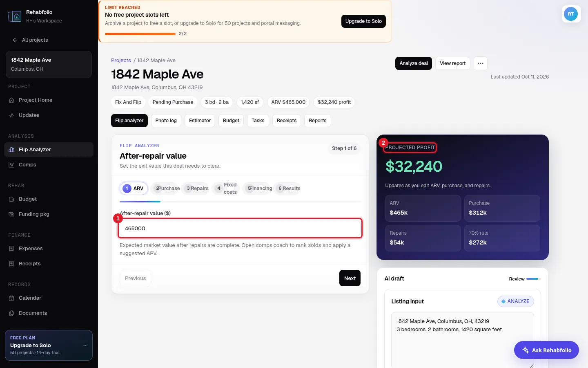Image resolution: width=588 pixels, height=368 pixels.
Task: Click the sparkle icon on Ask Rehabfolio
Action: click(526, 350)
